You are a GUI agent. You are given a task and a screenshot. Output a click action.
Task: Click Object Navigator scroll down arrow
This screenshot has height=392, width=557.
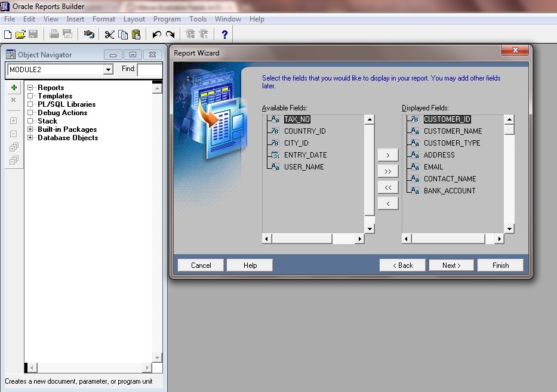pyautogui.click(x=157, y=357)
